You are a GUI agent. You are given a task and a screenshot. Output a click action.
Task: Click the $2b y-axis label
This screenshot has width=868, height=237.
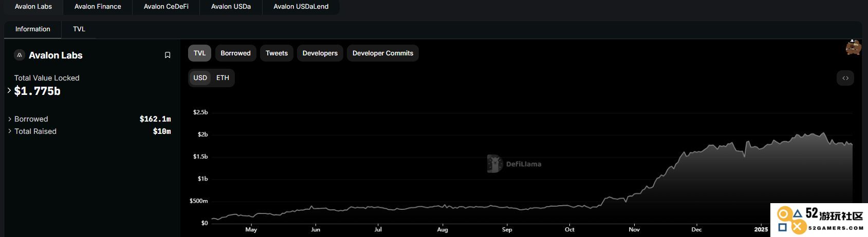[x=203, y=134]
